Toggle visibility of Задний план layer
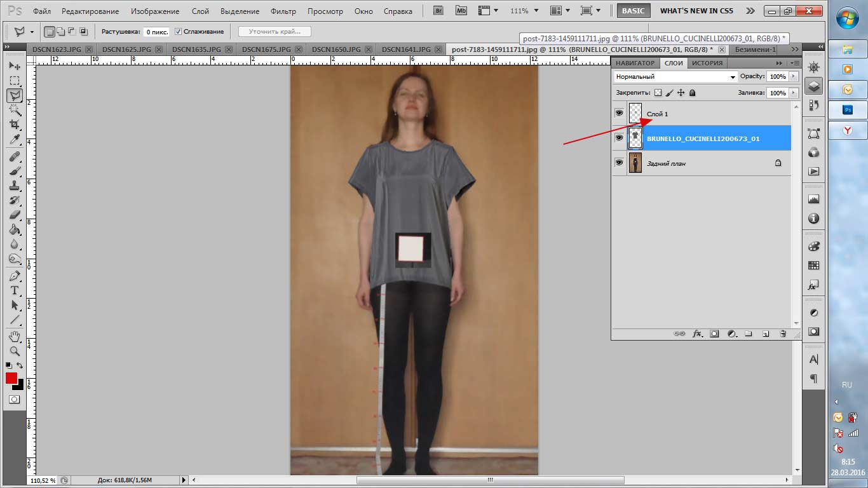 click(x=619, y=163)
